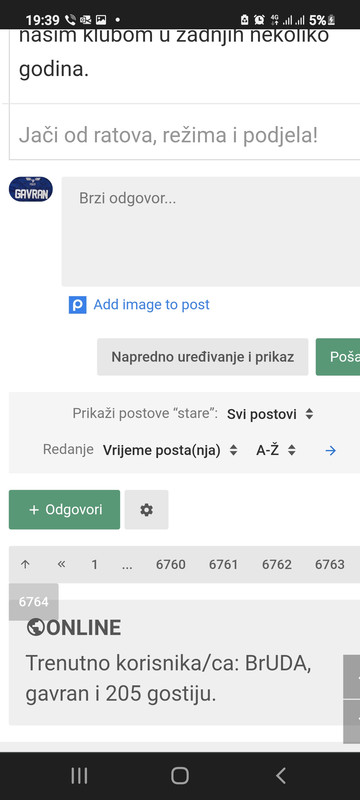Go to page 6760
Image resolution: width=360 pixels, height=800 pixels.
171,564
